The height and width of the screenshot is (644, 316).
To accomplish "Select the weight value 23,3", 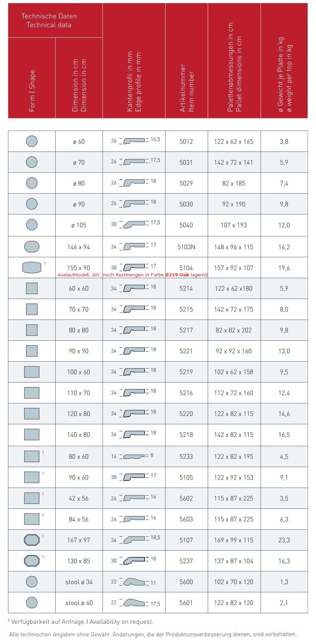I will 284,540.
